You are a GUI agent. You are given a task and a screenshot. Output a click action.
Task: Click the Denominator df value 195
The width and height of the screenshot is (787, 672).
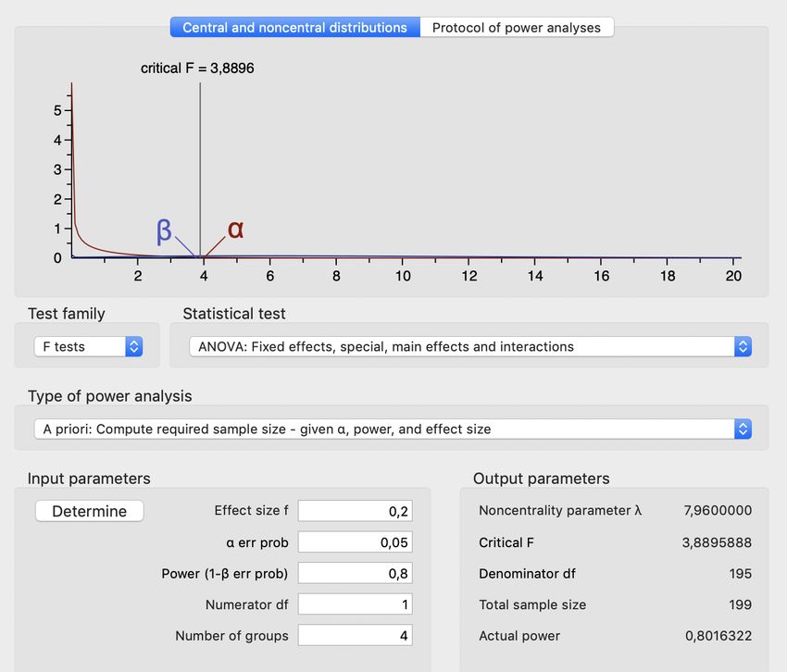[739, 574]
